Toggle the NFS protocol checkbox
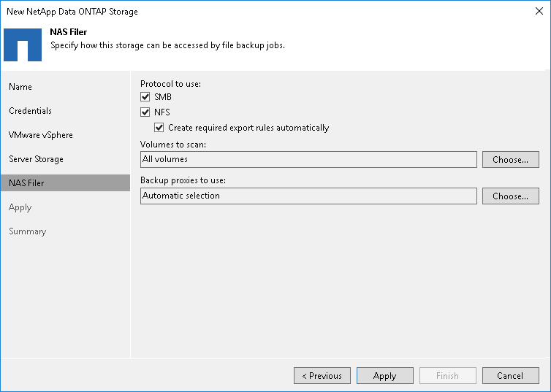The width and height of the screenshot is (551, 392). (145, 112)
